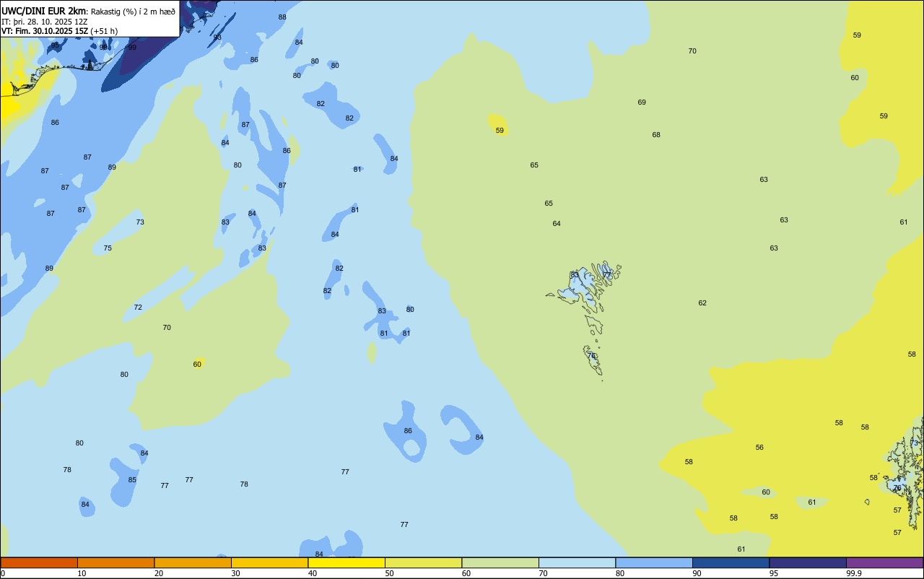Click the legend tick label '0'
Viewport: 924px width, 579px height.
[x=3, y=573]
